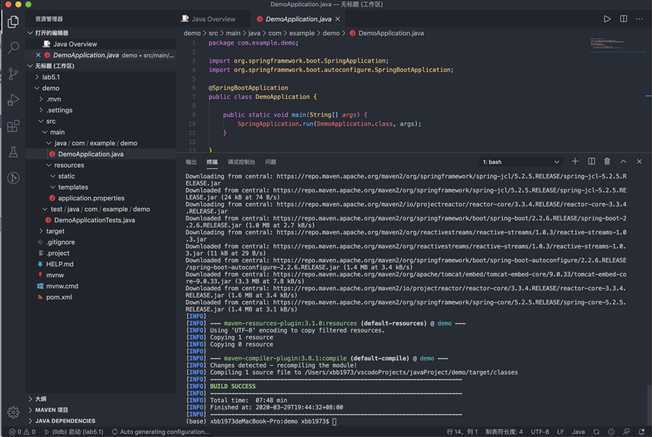Viewport: 652px width, 437px height.
Task: Close the DemoApplication.java editor tab
Action: pyautogui.click(x=338, y=19)
